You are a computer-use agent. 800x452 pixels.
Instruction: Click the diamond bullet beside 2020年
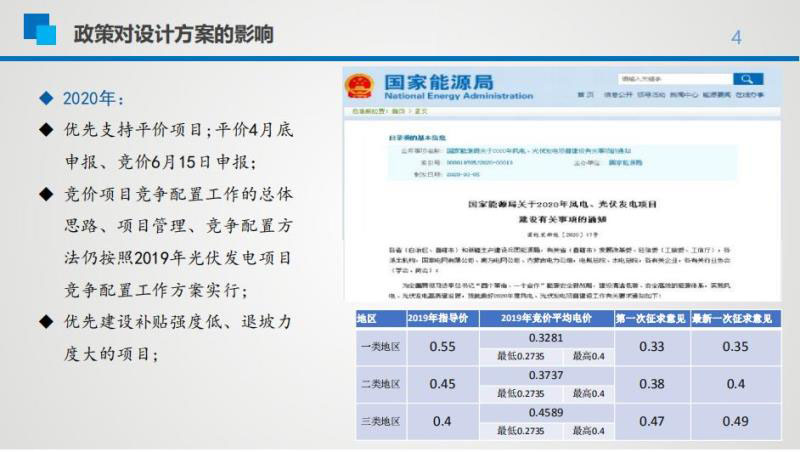pos(44,99)
